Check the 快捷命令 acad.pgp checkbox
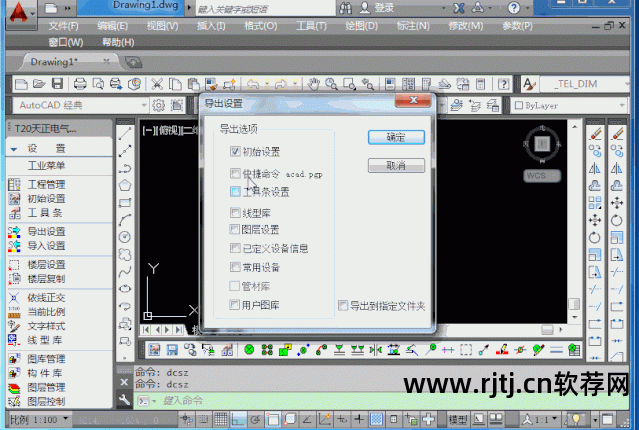This screenshot has width=639, height=430. pyautogui.click(x=235, y=174)
